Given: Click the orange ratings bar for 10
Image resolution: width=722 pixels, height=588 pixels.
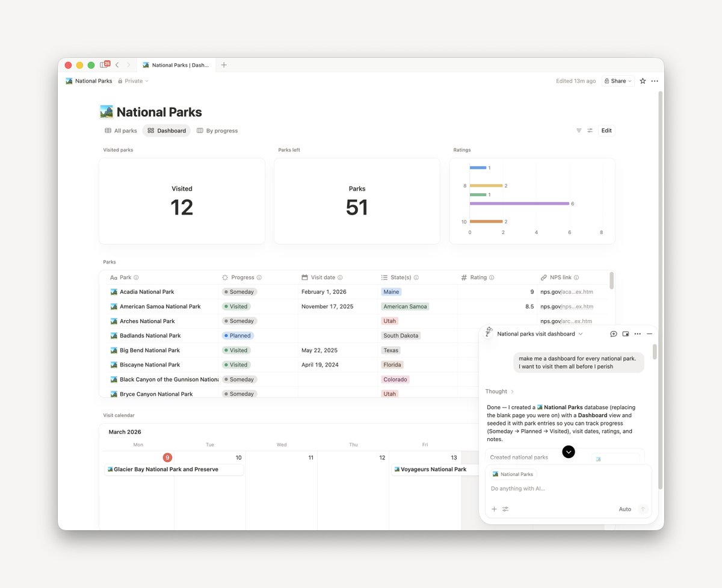Looking at the screenshot, I should pyautogui.click(x=486, y=221).
